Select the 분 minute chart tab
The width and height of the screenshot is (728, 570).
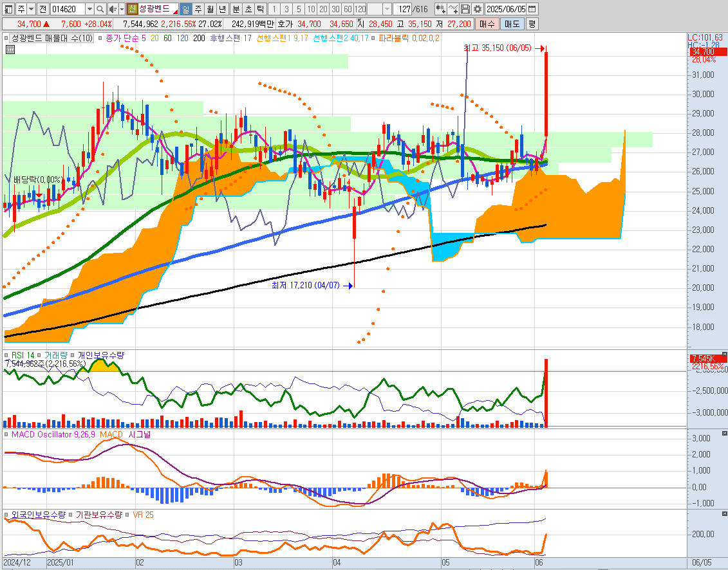236,9
